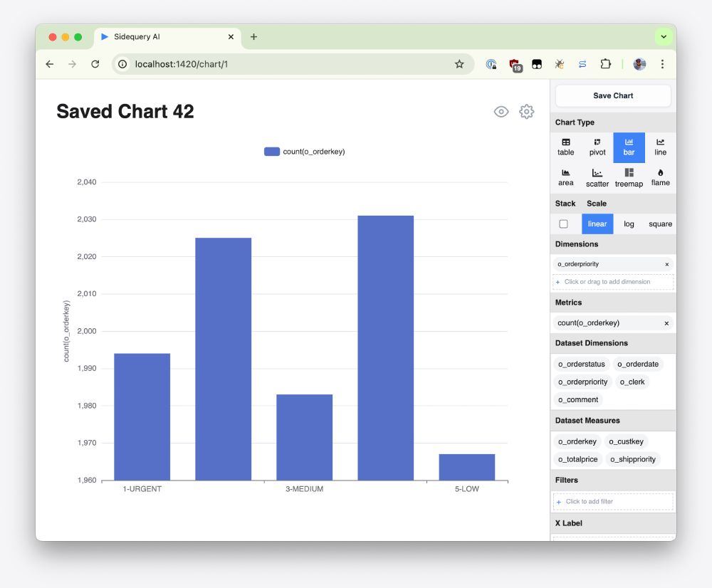This screenshot has height=588, width=712.
Task: Select the table chart type
Action: coord(565,147)
